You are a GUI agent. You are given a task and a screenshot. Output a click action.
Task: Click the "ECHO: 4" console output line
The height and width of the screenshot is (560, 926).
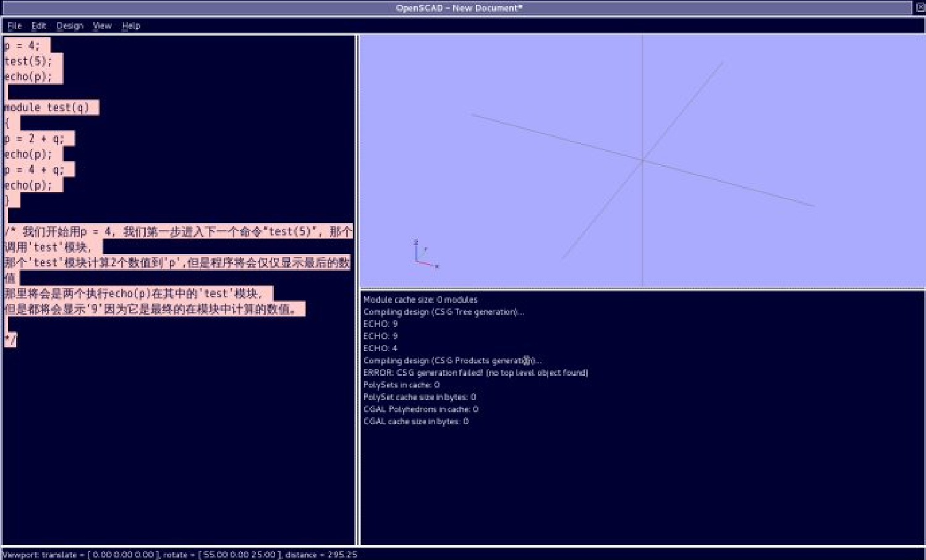(x=380, y=348)
